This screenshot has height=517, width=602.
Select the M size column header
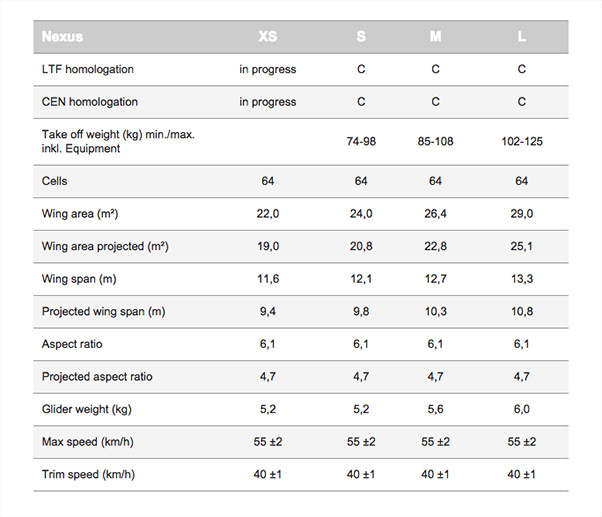[x=435, y=36]
